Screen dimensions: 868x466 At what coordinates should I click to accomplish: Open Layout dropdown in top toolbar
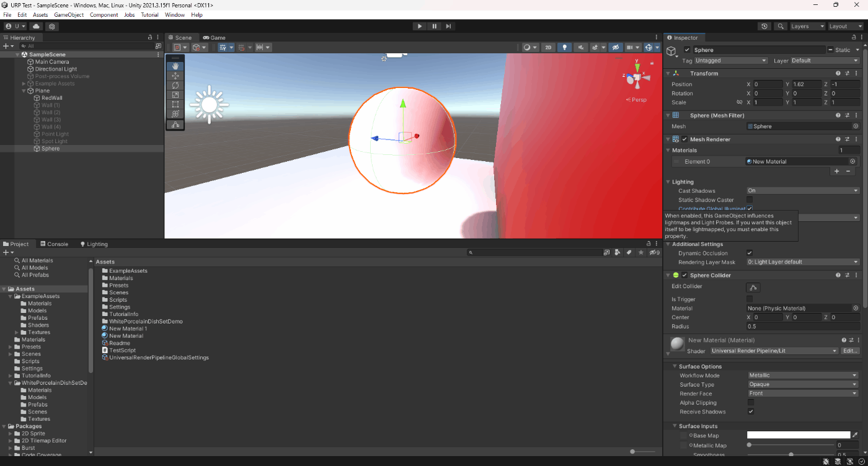(845, 27)
